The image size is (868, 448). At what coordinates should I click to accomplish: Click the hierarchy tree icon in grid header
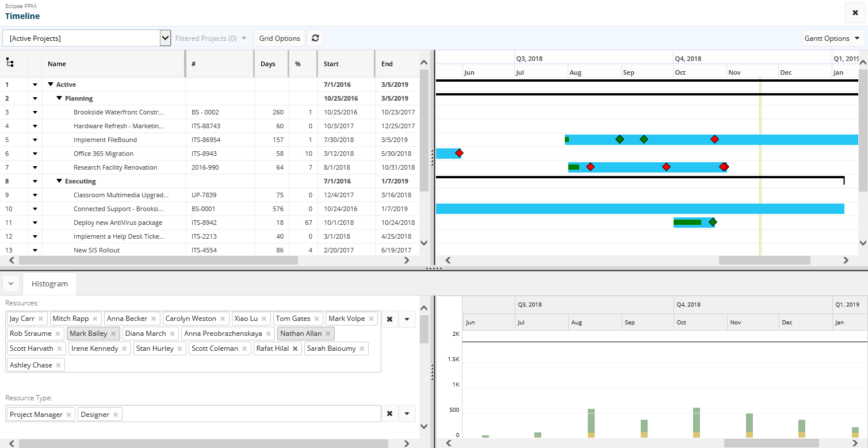(x=10, y=63)
